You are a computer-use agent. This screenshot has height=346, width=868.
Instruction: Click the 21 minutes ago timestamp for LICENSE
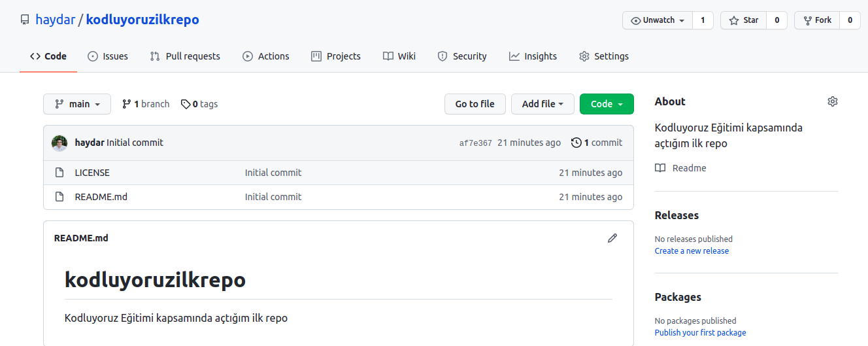pyautogui.click(x=591, y=173)
